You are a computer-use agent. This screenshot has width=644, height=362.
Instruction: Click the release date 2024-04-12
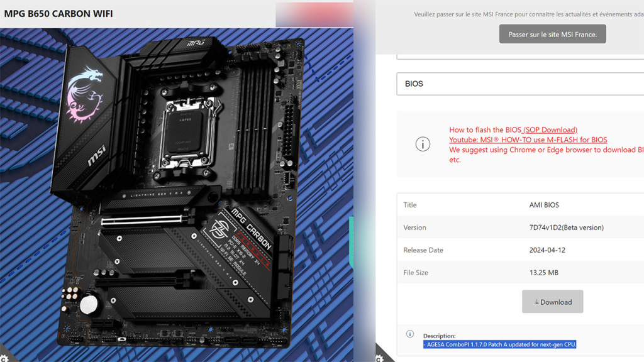pyautogui.click(x=547, y=250)
